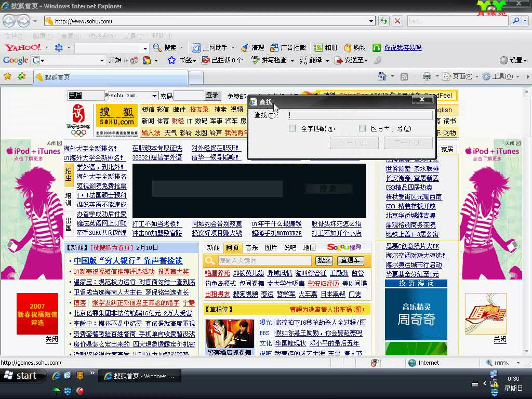Enable the 区分大小写 checkbox
The width and height of the screenshot is (532, 399).
362,128
